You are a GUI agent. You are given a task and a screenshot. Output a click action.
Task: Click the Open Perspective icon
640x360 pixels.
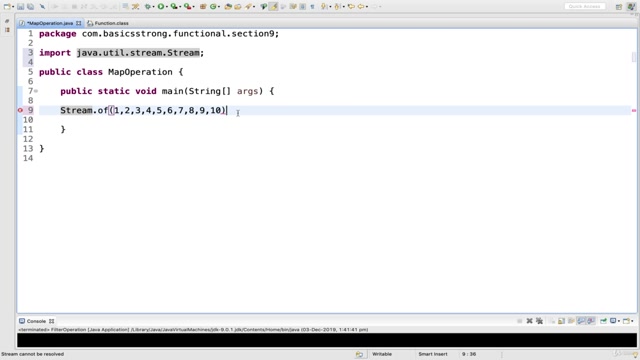pyautogui.click(x=619, y=7)
